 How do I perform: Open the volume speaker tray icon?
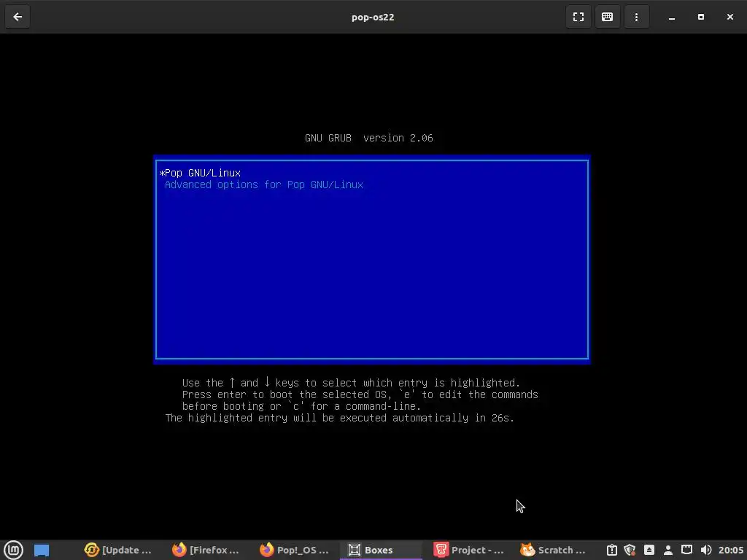pos(706,550)
